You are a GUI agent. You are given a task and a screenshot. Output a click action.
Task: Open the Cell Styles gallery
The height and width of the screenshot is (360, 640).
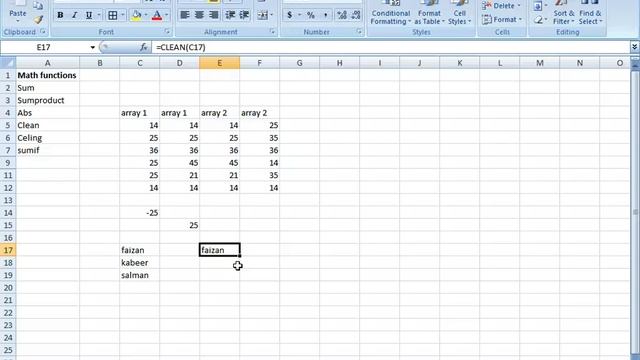pos(459,13)
